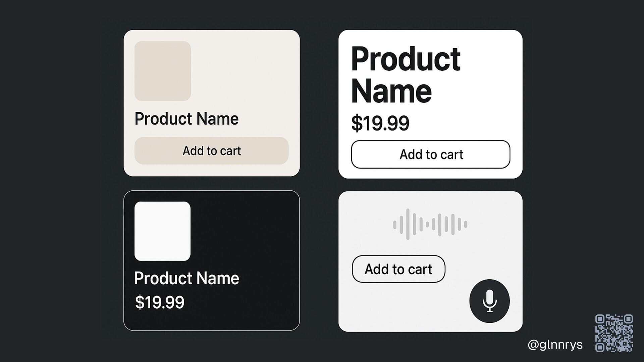Click the tallest bar of the waveform
644x362 pixels.
tap(408, 224)
